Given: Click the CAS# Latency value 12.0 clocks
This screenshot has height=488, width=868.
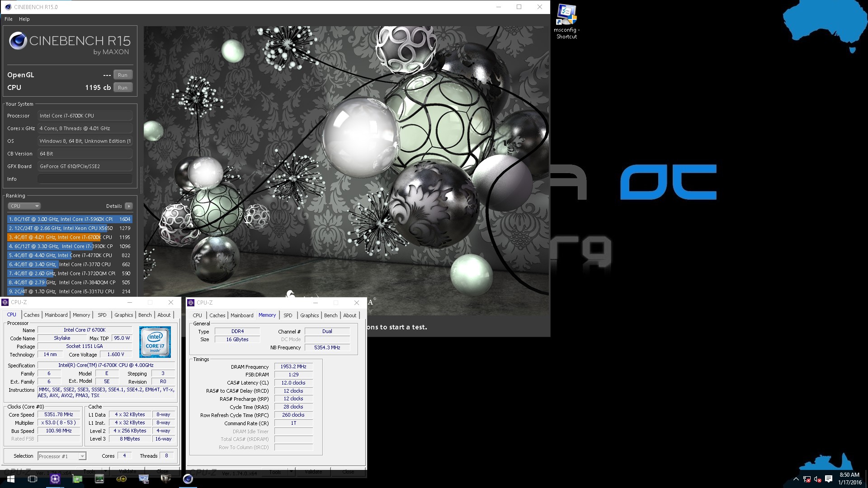Looking at the screenshot, I should [293, 383].
